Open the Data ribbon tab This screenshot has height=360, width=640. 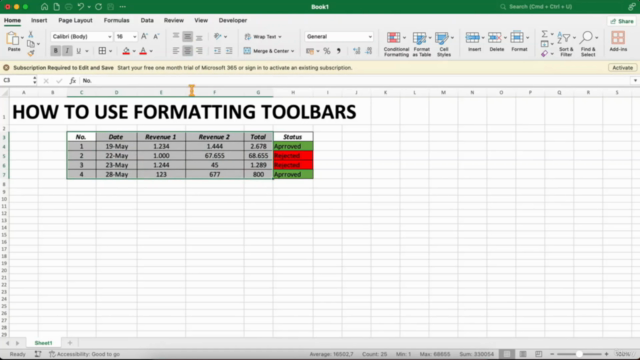[x=147, y=20]
